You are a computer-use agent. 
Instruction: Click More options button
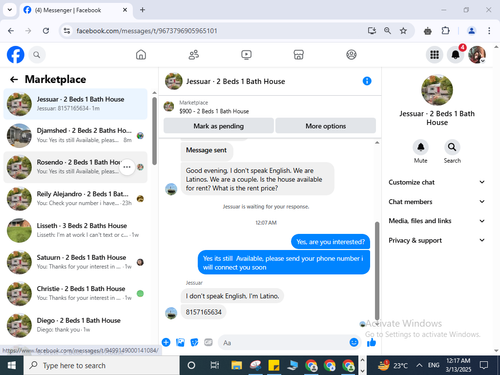(x=326, y=126)
